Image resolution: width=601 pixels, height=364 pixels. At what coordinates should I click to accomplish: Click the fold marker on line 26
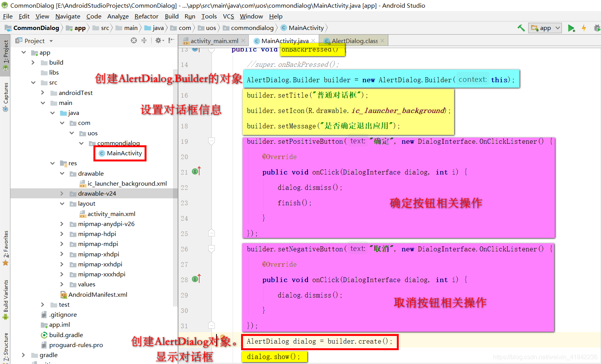[x=211, y=249]
